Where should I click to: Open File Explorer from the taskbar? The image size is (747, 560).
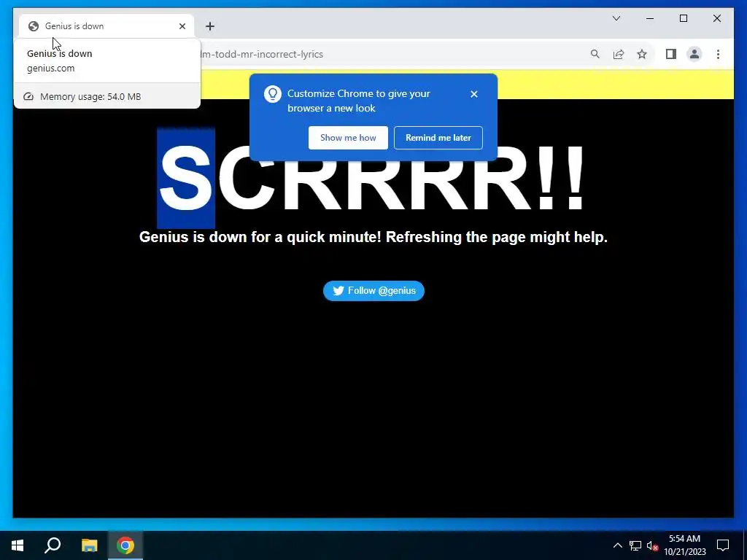(89, 545)
